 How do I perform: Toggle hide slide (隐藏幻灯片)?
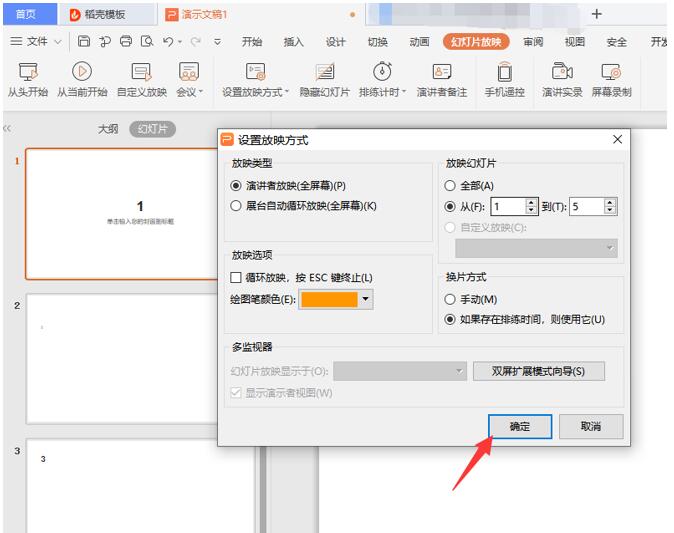(325, 80)
